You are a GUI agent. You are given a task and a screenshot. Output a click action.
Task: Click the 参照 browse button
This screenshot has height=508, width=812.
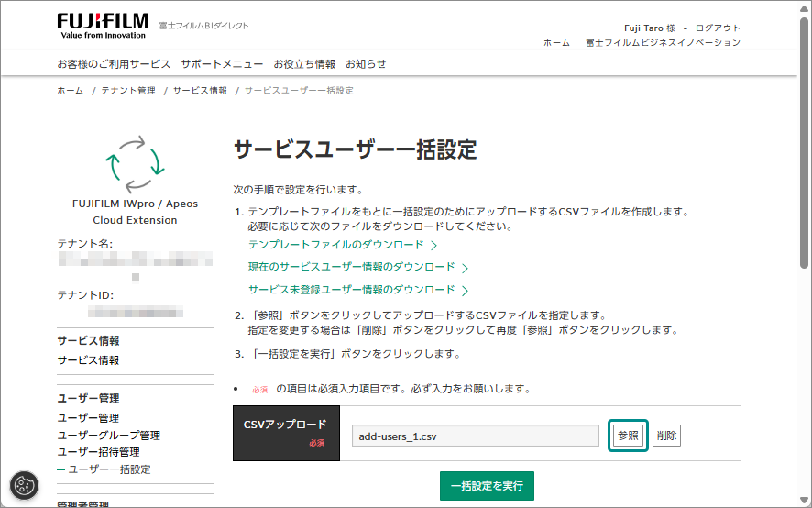[x=628, y=436]
